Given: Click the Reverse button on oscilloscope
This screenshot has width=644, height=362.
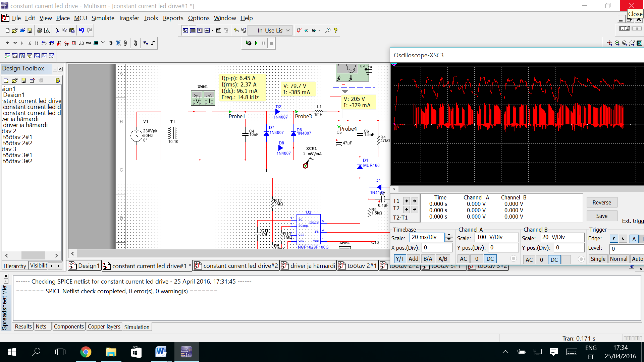Looking at the screenshot, I should tap(601, 202).
